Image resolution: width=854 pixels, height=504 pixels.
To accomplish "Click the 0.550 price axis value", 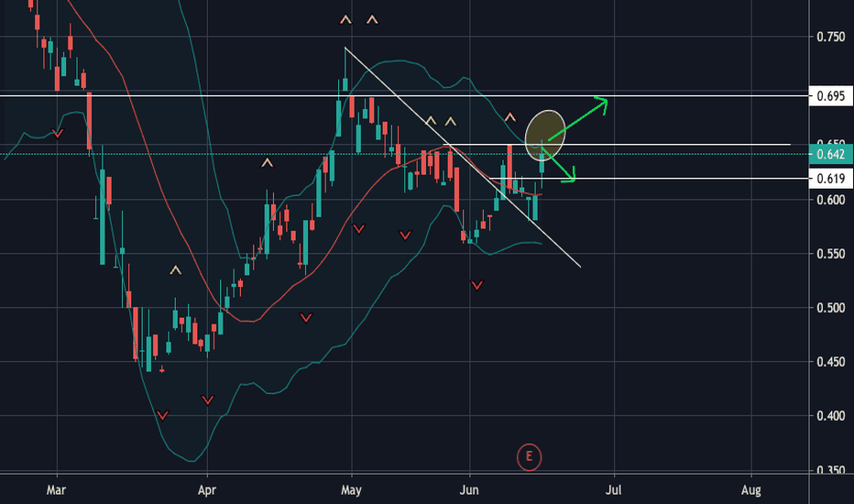I will click(x=830, y=254).
